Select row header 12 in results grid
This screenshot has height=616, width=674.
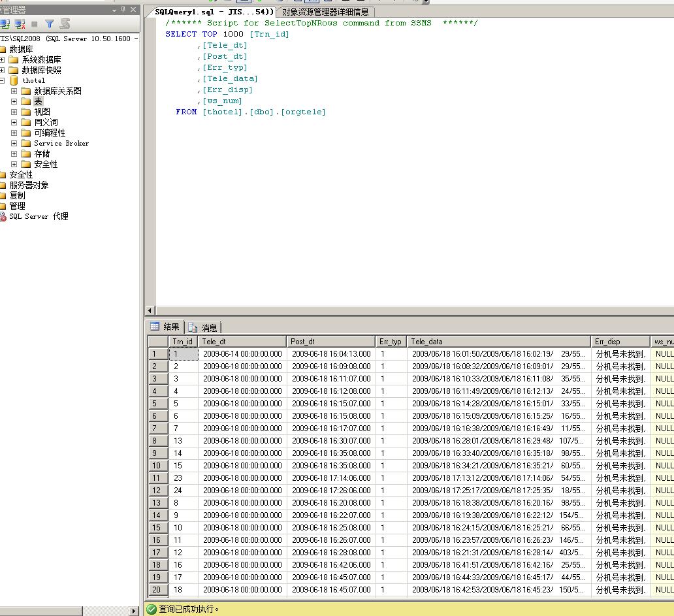(158, 491)
